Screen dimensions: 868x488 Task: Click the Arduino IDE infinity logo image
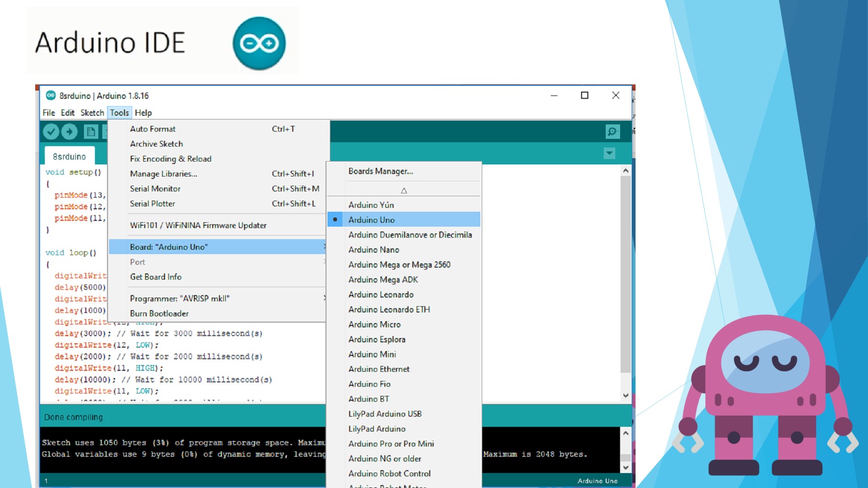(x=259, y=43)
